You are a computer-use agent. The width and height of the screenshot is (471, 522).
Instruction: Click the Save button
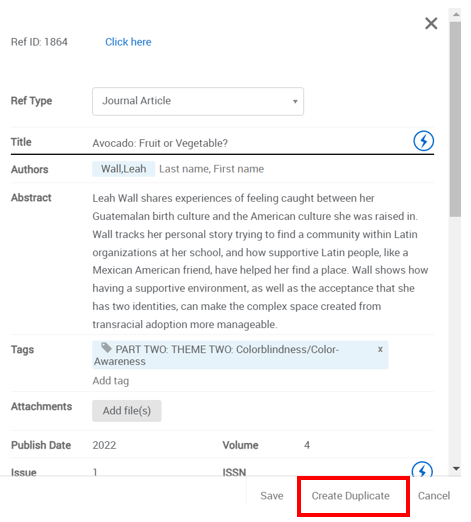[272, 496]
